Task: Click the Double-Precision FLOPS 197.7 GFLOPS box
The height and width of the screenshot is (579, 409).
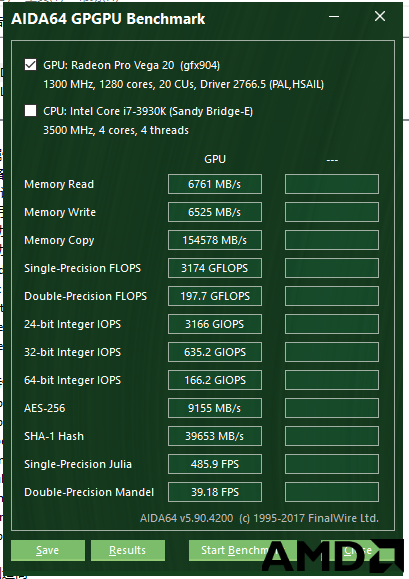Action: [215, 296]
